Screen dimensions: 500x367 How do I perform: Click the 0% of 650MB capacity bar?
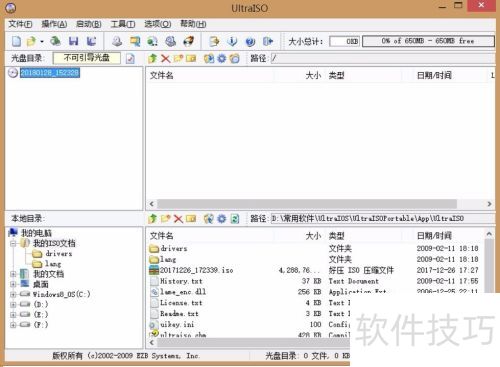[x=428, y=41]
